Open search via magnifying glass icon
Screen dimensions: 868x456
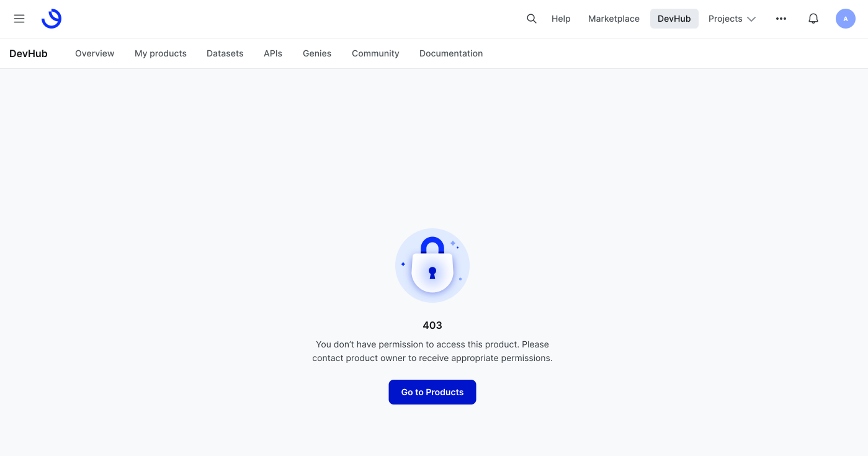[x=531, y=19]
